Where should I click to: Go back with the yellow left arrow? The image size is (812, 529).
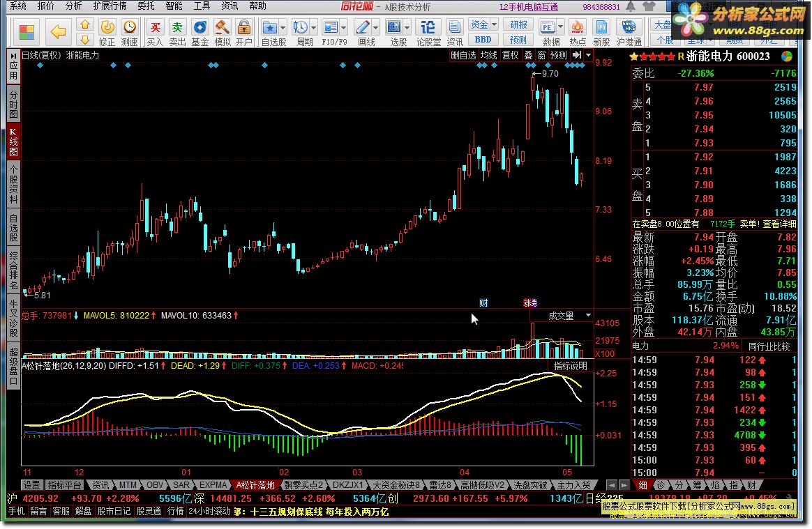(x=58, y=31)
